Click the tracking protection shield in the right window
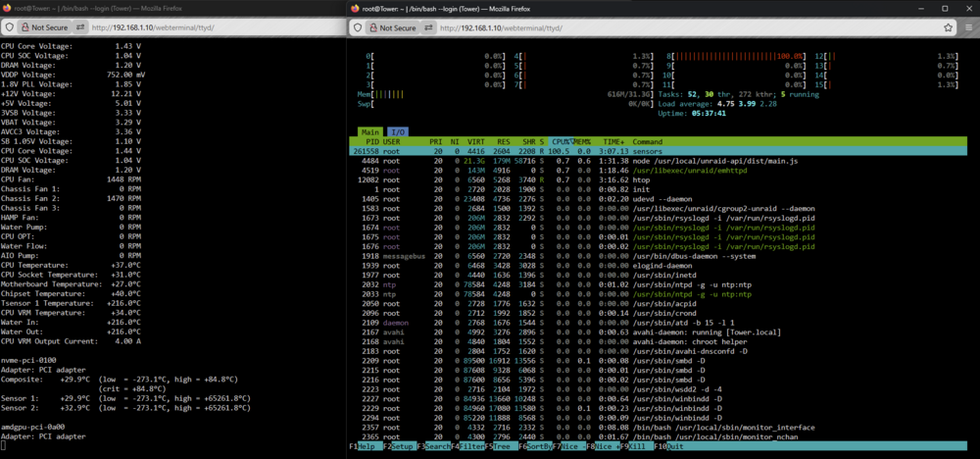980x459 pixels. click(357, 28)
